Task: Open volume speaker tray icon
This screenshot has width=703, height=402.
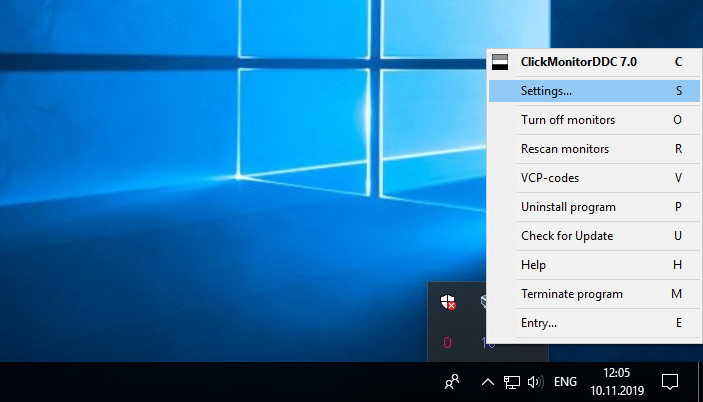Action: tap(535, 382)
